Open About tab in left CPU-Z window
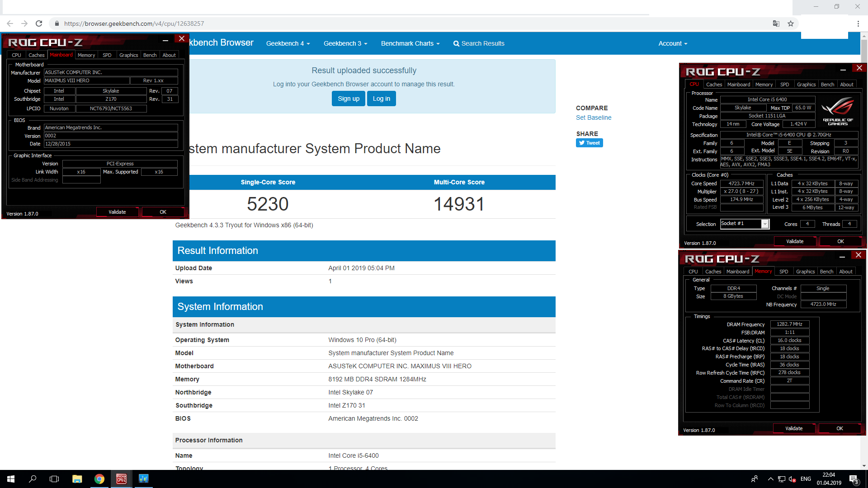Screen dimensions: 868x488 pyautogui.click(x=169, y=55)
